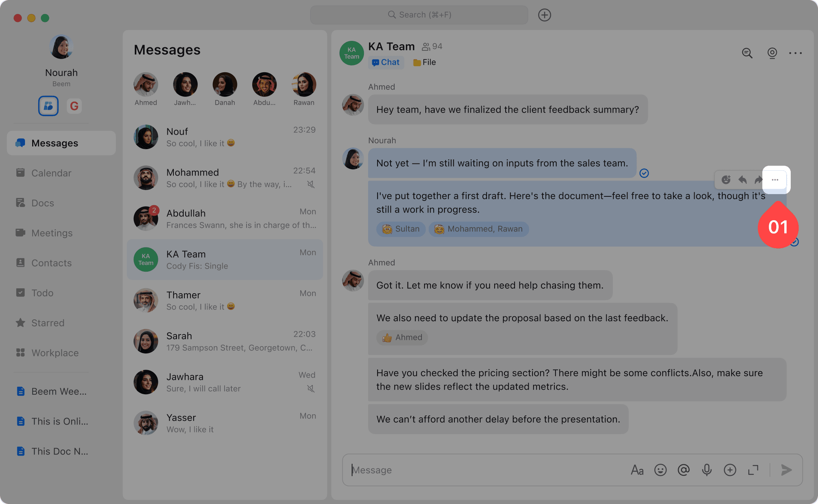Toggle Sultan's reaction on the draft message

tap(401, 229)
